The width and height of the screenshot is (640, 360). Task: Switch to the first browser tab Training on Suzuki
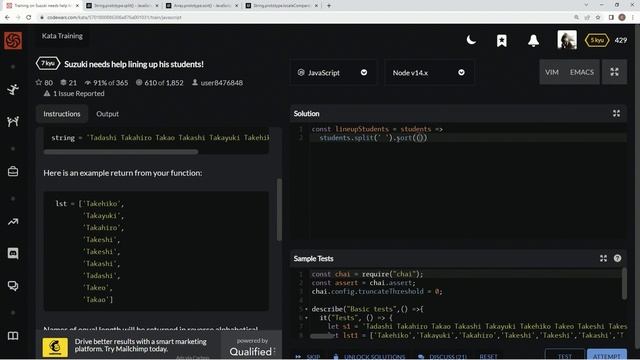[x=42, y=6]
